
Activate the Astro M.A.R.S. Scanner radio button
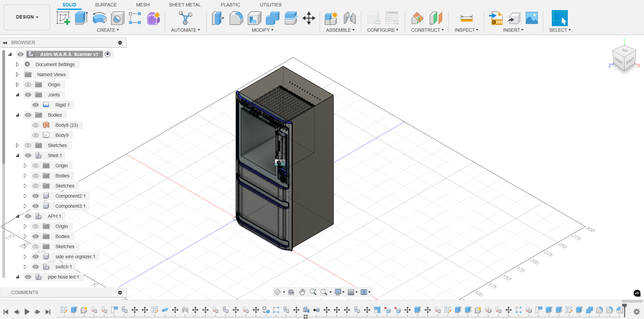[108, 54]
